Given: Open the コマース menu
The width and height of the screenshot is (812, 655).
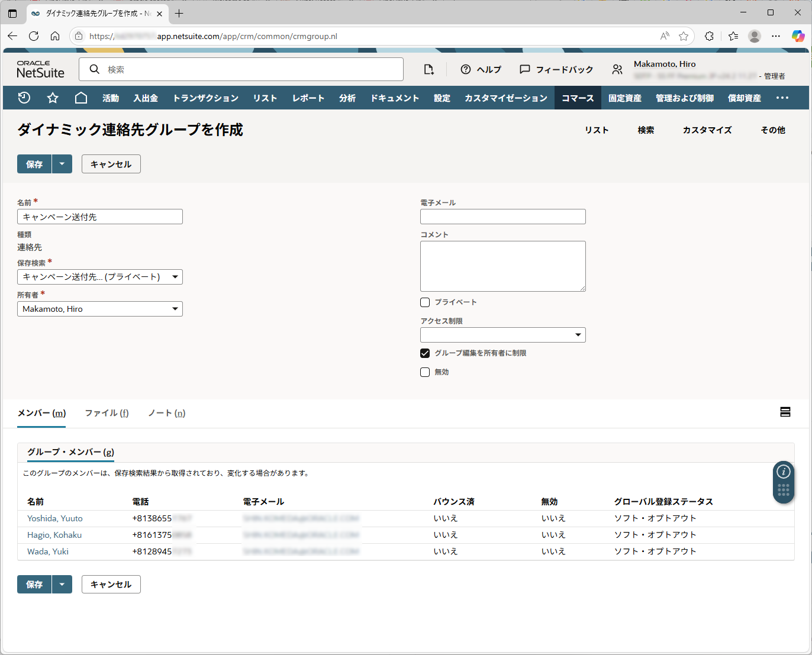Looking at the screenshot, I should (578, 98).
